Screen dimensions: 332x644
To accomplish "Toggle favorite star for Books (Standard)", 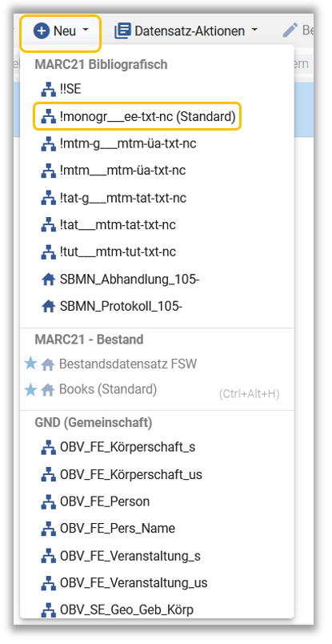I will pyautogui.click(x=30, y=389).
